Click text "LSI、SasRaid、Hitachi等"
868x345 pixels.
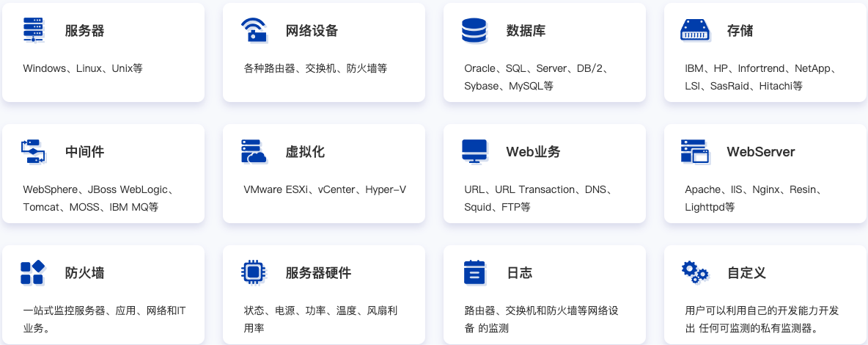743,87
